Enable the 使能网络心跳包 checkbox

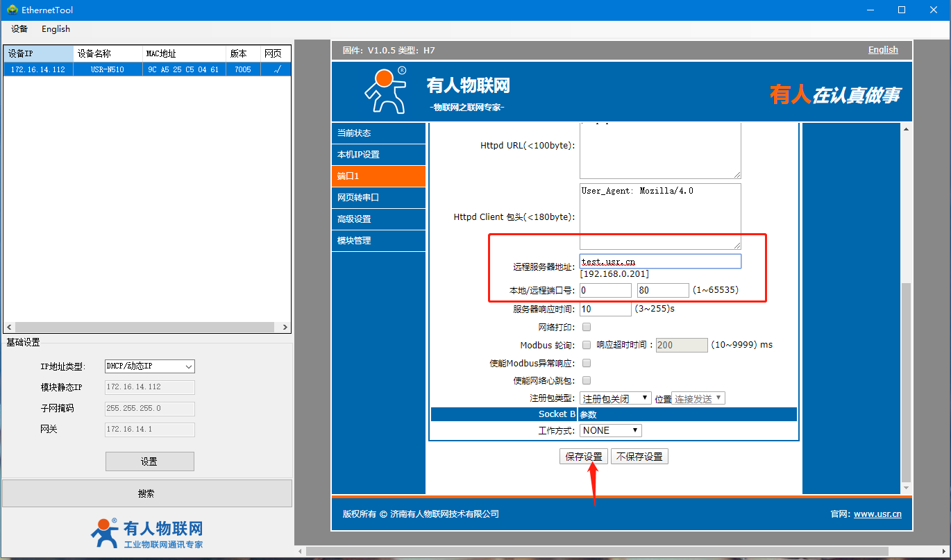(587, 380)
